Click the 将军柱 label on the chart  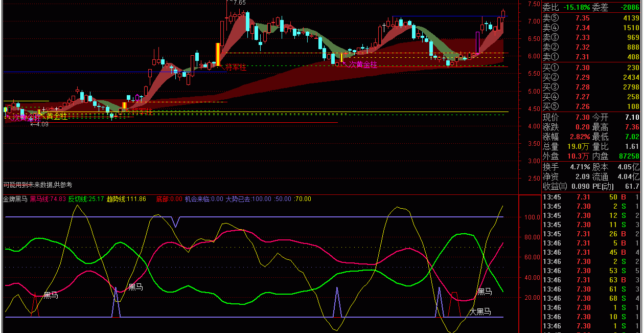coord(236,67)
